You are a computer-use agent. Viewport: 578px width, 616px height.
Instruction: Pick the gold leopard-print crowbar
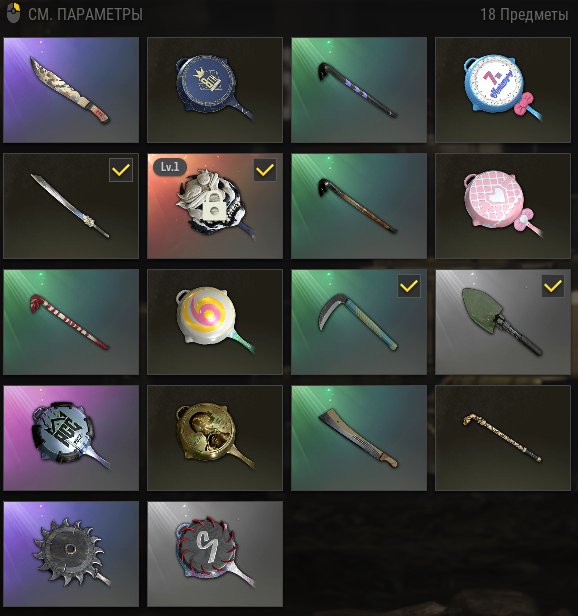(x=503, y=438)
